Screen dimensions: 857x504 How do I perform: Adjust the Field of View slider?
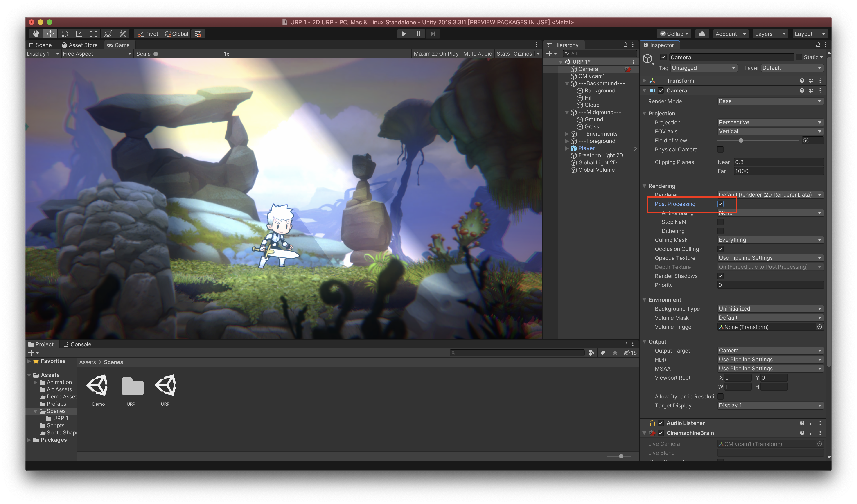click(x=741, y=140)
